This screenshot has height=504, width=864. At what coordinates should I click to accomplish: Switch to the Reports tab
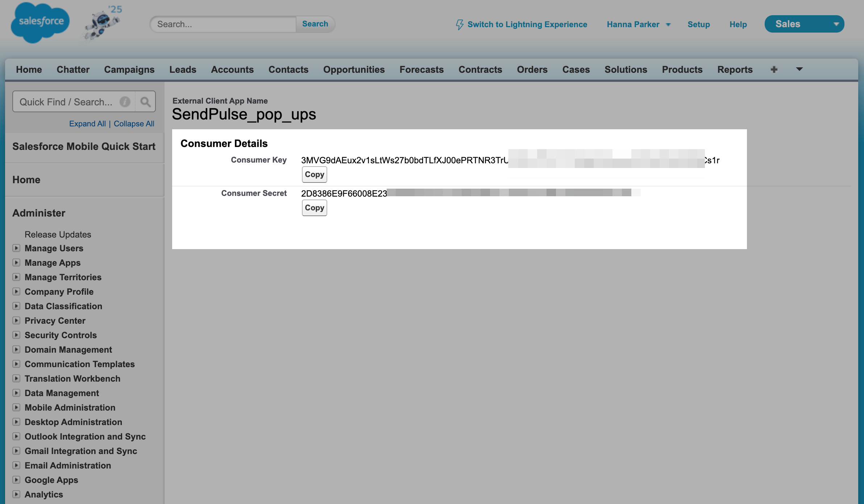(x=735, y=69)
